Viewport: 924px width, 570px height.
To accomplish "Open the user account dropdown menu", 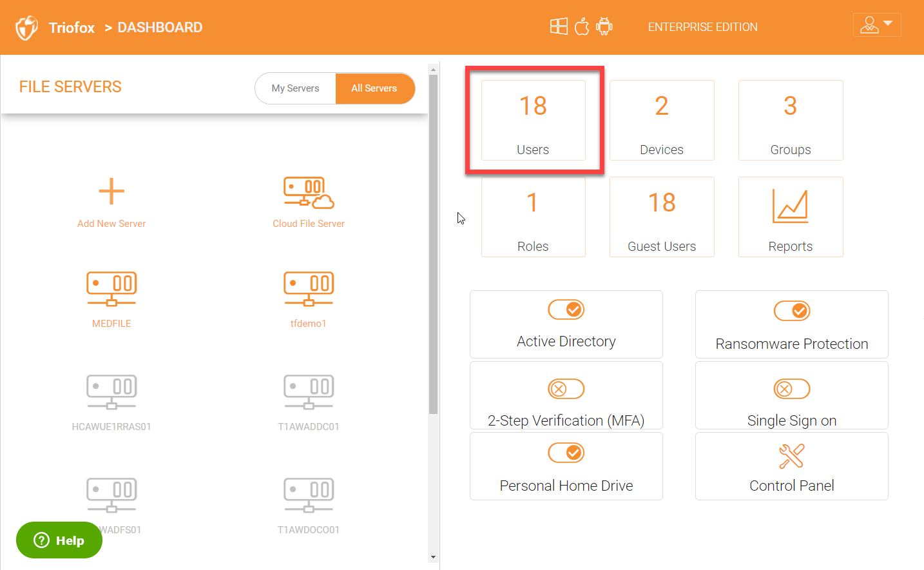I will pos(877,25).
